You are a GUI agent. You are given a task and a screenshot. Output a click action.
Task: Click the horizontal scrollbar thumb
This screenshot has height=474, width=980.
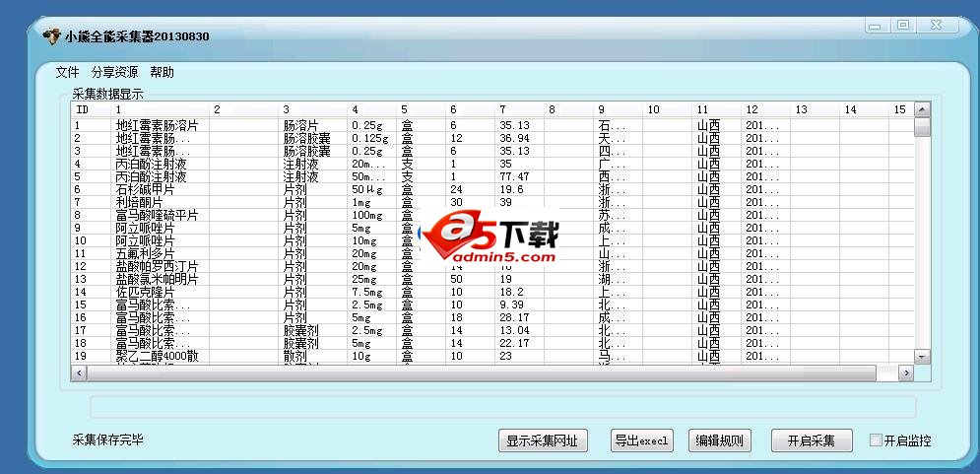click(x=481, y=372)
